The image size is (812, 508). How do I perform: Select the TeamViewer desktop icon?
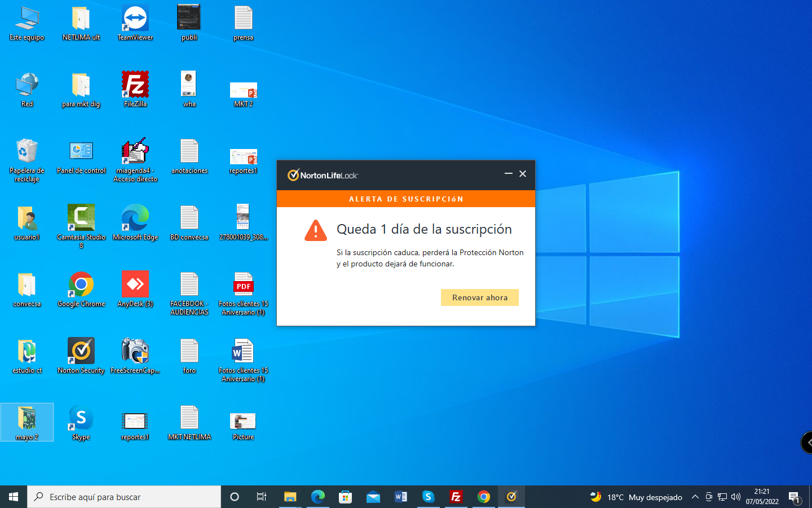pos(135,23)
